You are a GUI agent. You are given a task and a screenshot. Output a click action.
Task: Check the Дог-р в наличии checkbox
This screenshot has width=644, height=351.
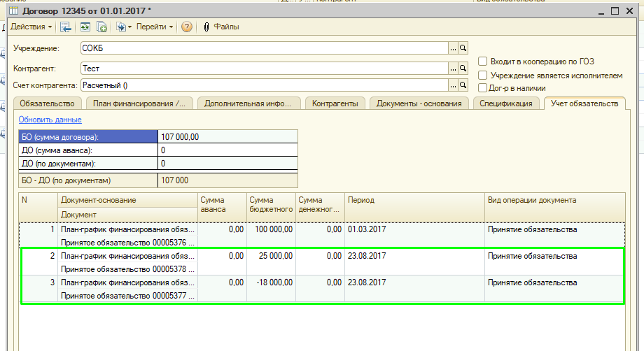coord(482,88)
